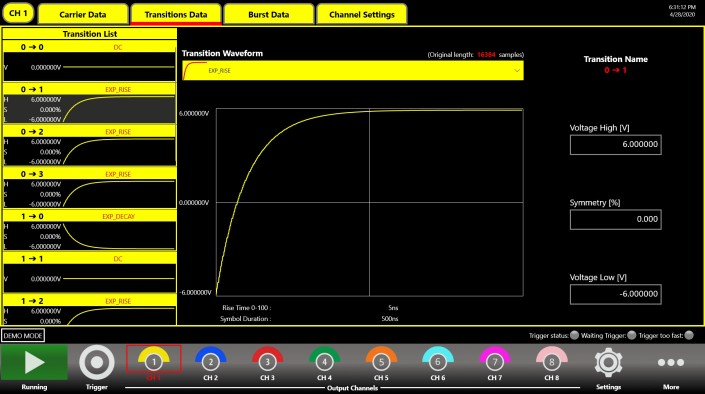Switch to the Channel Settings tab
The width and height of the screenshot is (705, 394).
pos(361,14)
